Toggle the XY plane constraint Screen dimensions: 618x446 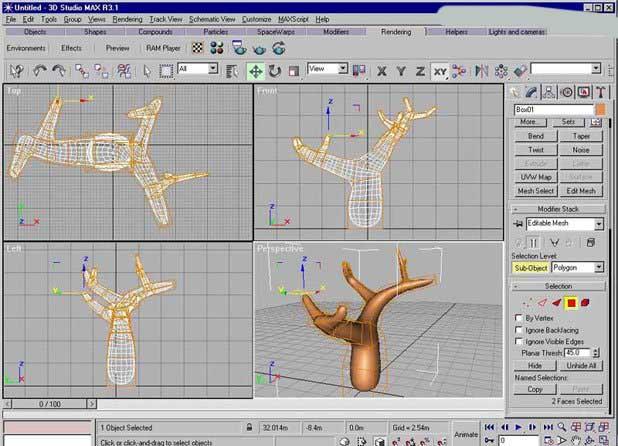[440, 71]
